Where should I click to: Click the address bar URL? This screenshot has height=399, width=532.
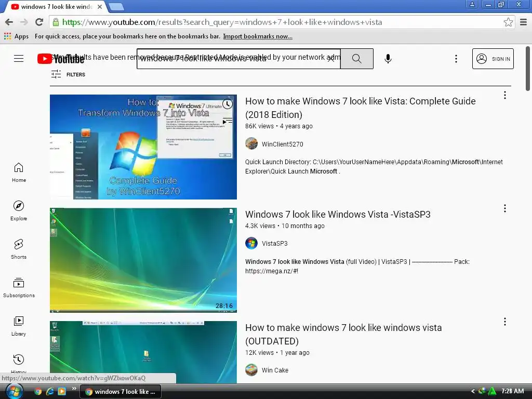click(x=222, y=22)
